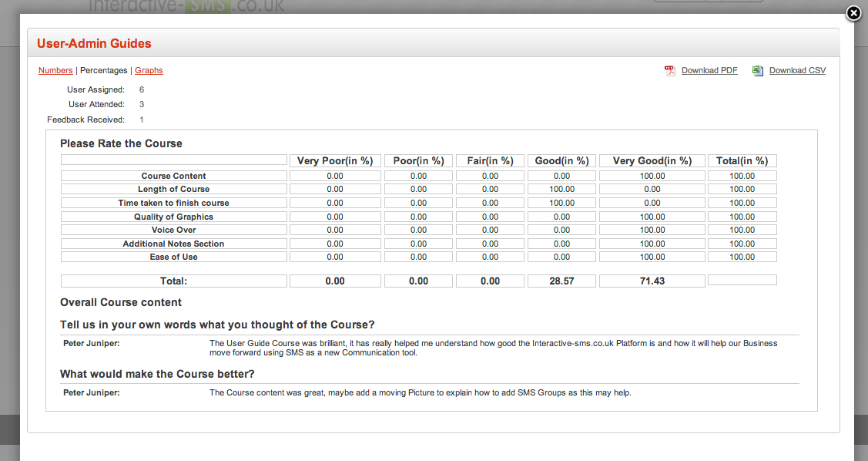
Task: Click the User-Admin Guides heading
Action: [x=94, y=43]
